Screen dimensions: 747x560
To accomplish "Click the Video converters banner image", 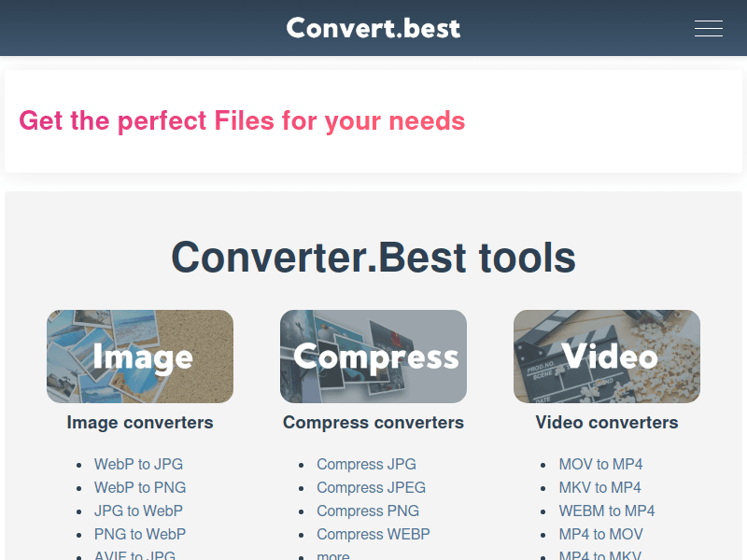I will point(607,356).
